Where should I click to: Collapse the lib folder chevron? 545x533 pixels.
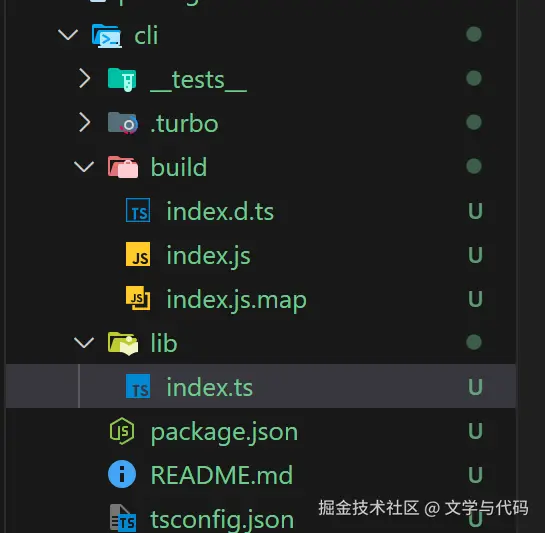[x=84, y=343]
